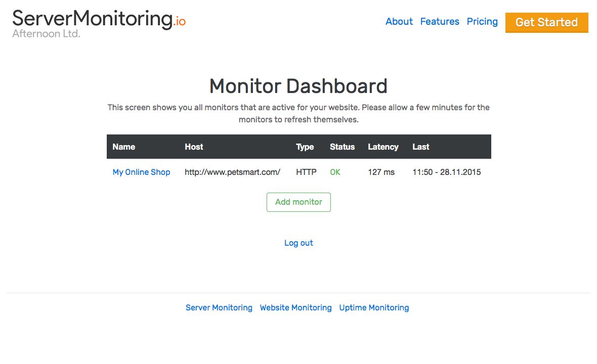Open the Features page

(439, 21)
